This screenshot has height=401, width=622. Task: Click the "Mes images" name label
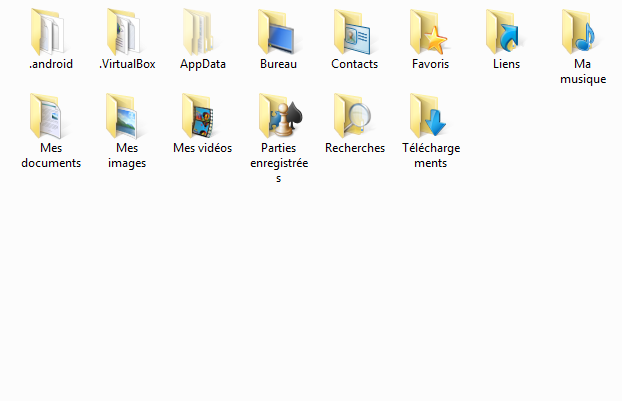click(x=127, y=156)
